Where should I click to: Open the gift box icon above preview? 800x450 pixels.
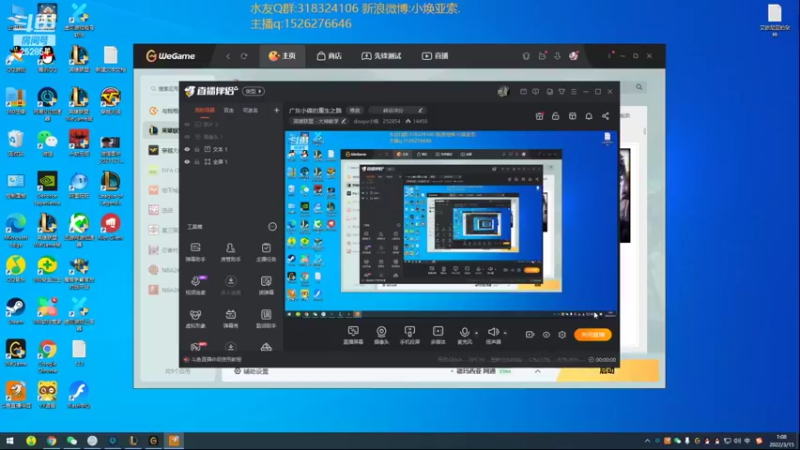539,116
